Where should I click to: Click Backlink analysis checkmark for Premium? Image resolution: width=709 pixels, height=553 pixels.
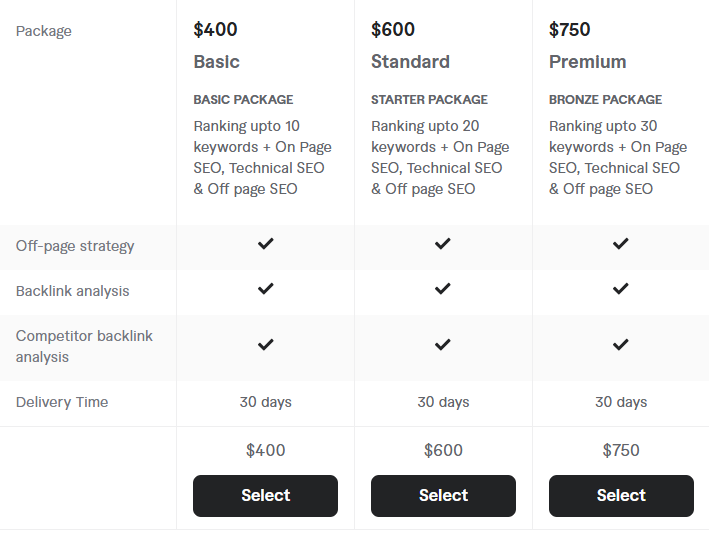pos(620,288)
